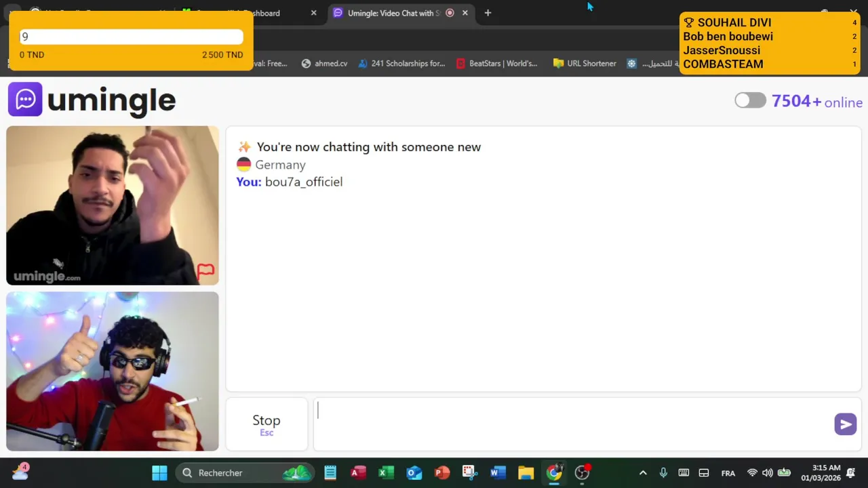This screenshot has width=868, height=488.
Task: Click the stranger's video feed
Action: [x=113, y=205]
